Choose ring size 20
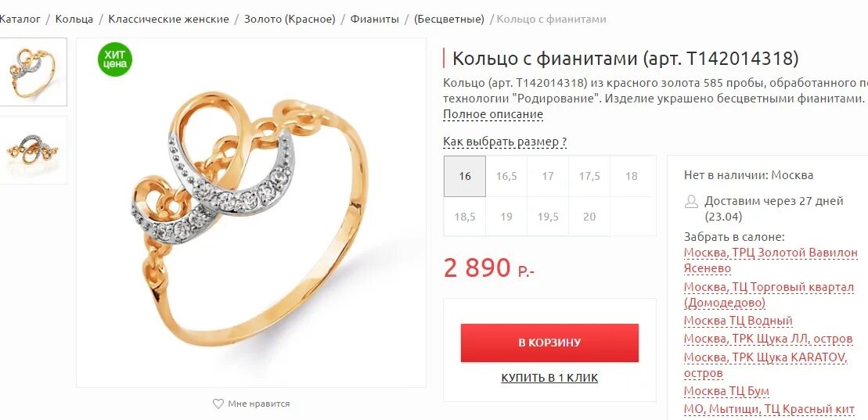 [589, 217]
